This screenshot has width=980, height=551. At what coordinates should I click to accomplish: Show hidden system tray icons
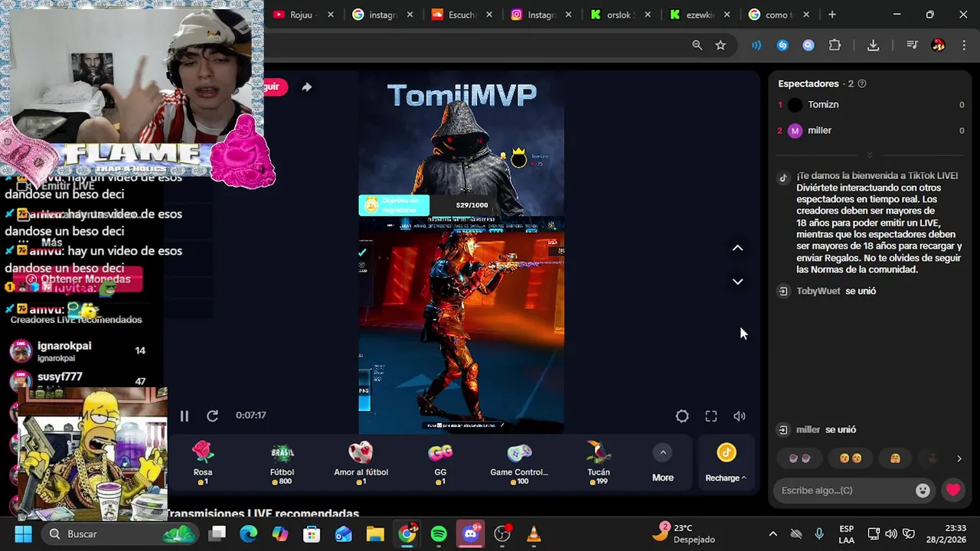(773, 534)
